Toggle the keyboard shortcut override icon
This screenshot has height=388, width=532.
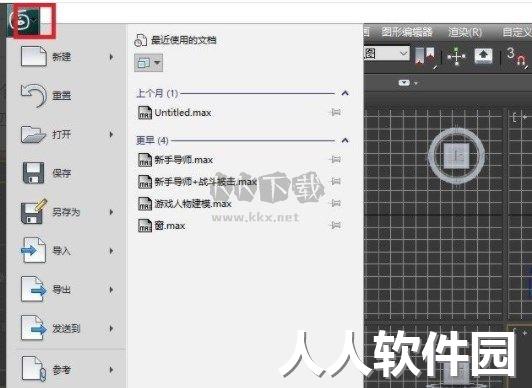tap(483, 56)
